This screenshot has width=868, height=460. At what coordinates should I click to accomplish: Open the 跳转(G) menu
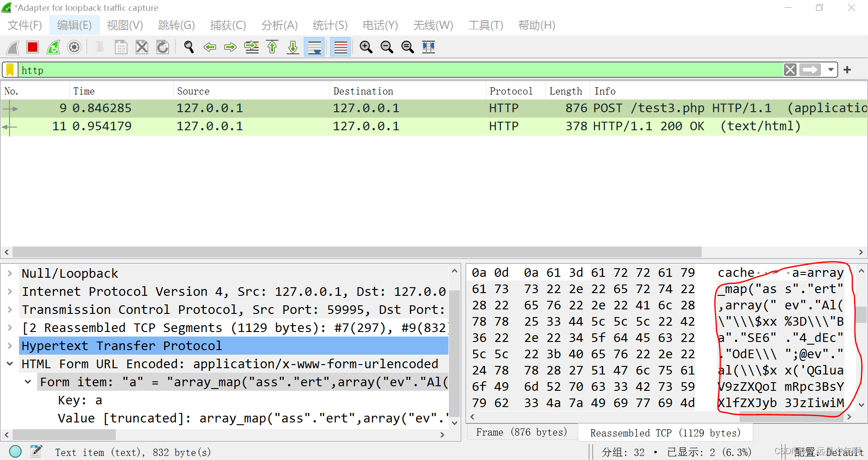click(176, 25)
